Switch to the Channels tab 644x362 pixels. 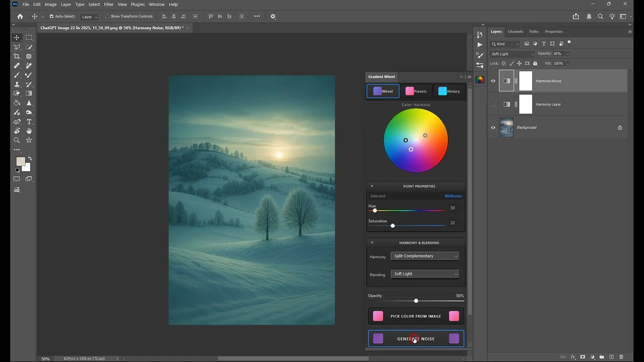[x=515, y=31]
